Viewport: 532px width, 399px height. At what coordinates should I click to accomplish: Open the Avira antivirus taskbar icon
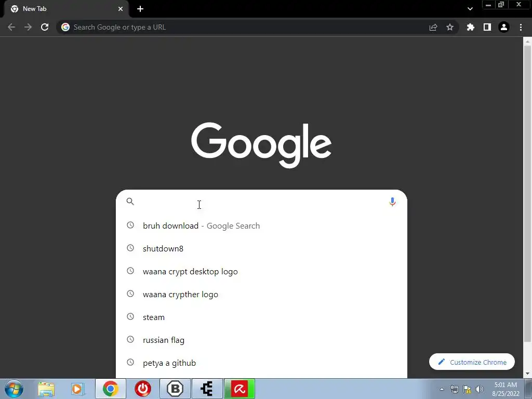point(240,389)
